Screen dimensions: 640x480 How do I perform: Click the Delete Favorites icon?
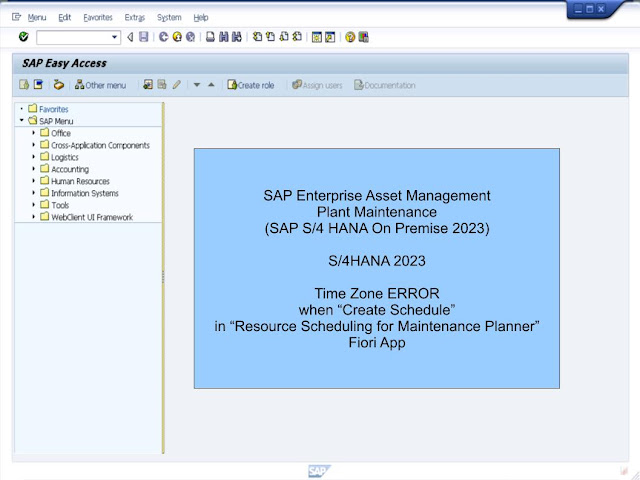click(162, 85)
